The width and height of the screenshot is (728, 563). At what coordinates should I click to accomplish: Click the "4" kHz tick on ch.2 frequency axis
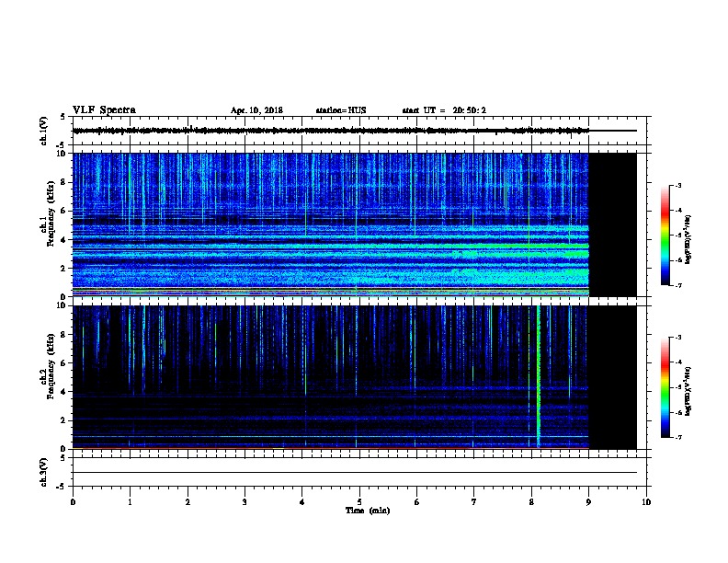(x=63, y=392)
